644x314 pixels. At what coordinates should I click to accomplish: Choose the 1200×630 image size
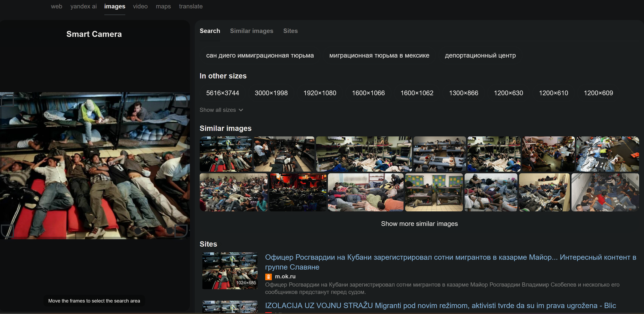pos(508,93)
